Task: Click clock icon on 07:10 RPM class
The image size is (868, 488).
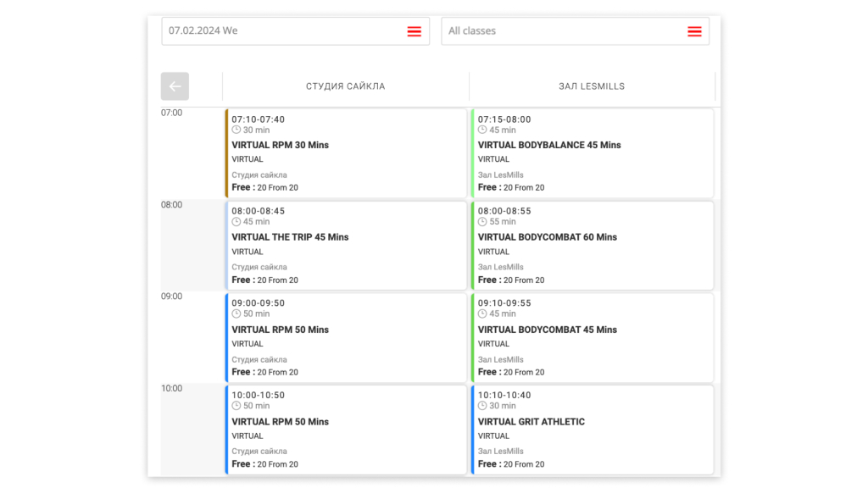Action: pyautogui.click(x=236, y=130)
